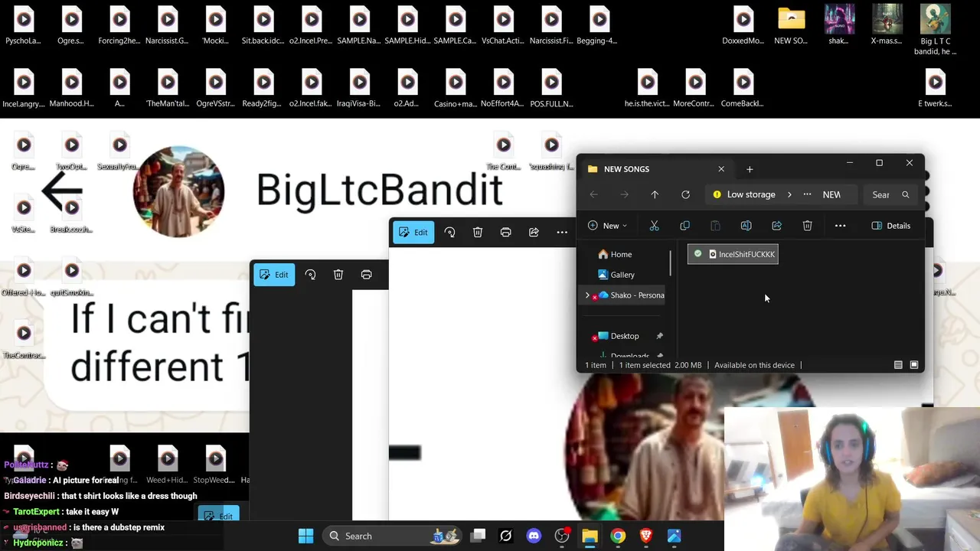Screen dimensions: 980x551
Task: Open Home in the Explorer sidebar
Action: (615, 254)
